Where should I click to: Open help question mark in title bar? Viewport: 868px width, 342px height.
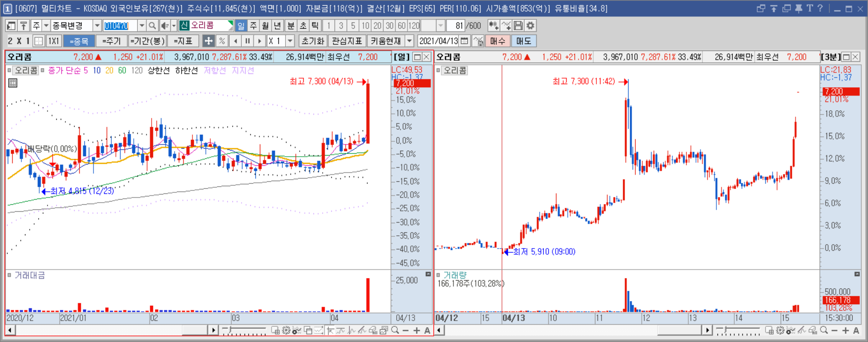821,9
